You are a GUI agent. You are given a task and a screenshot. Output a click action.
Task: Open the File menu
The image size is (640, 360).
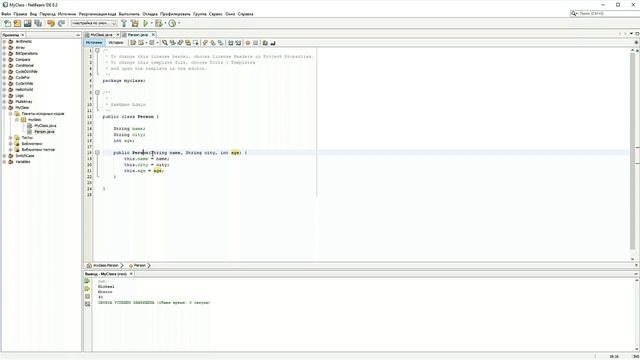click(x=6, y=14)
